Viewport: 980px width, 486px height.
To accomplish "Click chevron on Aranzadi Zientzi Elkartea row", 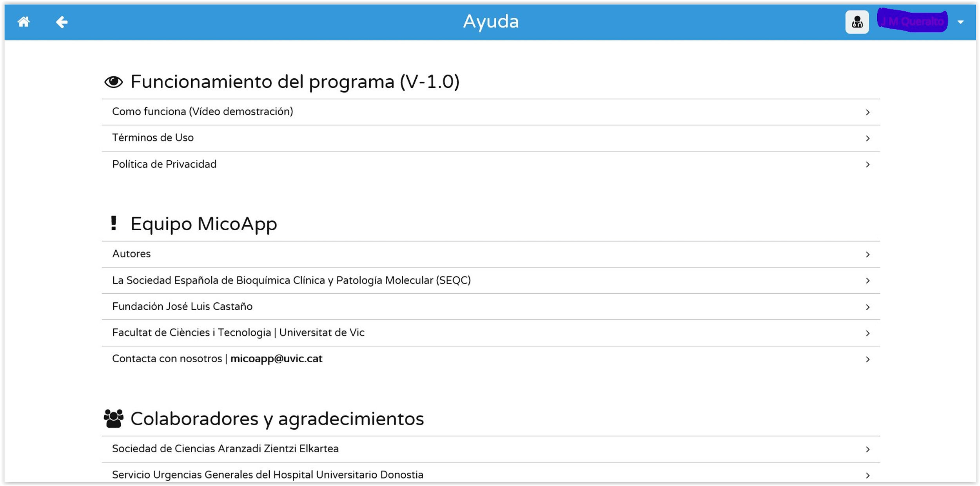I will 867,449.
